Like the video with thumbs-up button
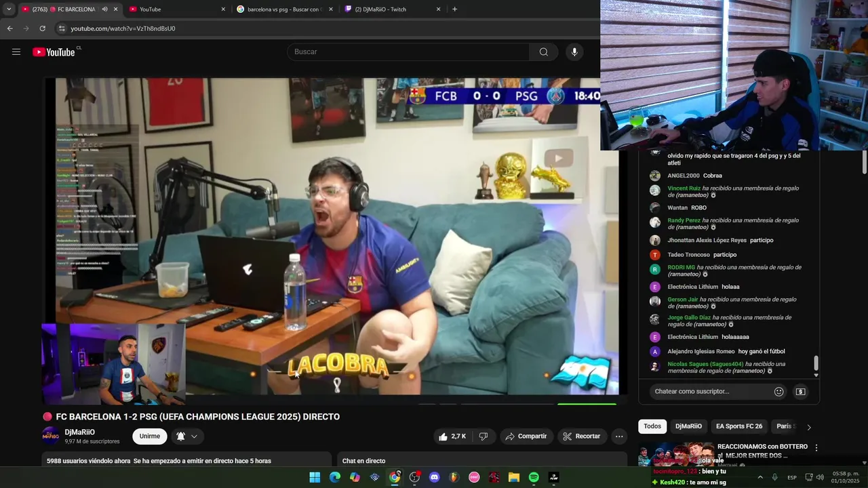The height and width of the screenshot is (488, 868). [x=452, y=436]
